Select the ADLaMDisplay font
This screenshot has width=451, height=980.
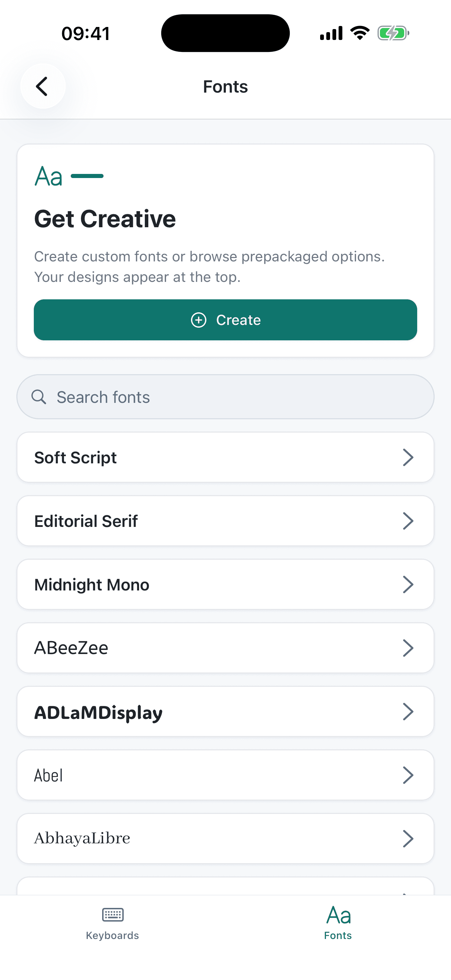(x=225, y=711)
